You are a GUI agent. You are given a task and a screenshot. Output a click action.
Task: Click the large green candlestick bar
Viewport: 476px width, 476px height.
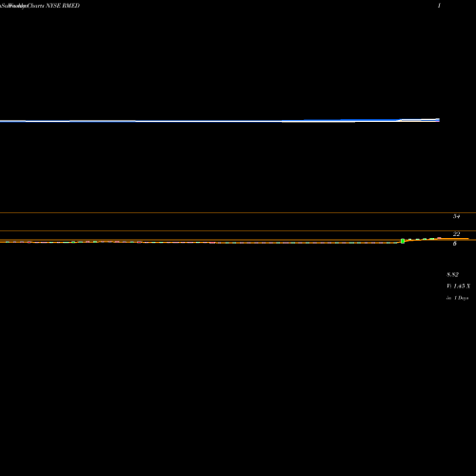click(x=403, y=241)
